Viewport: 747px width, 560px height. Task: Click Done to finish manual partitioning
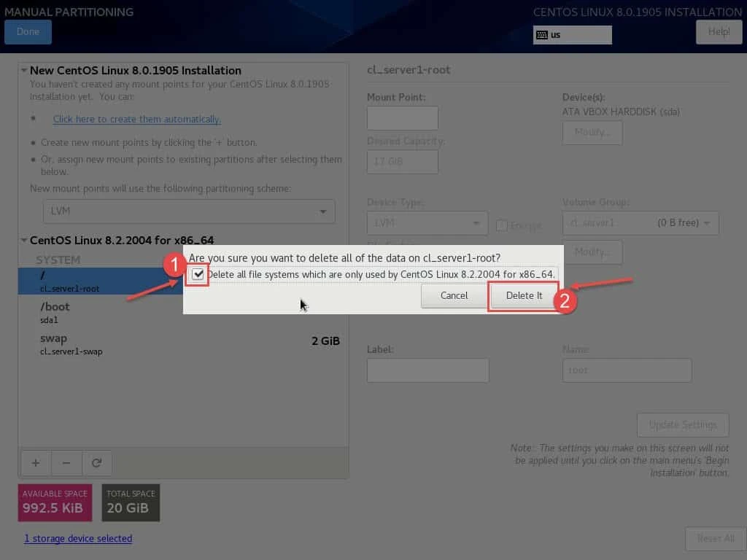(28, 31)
